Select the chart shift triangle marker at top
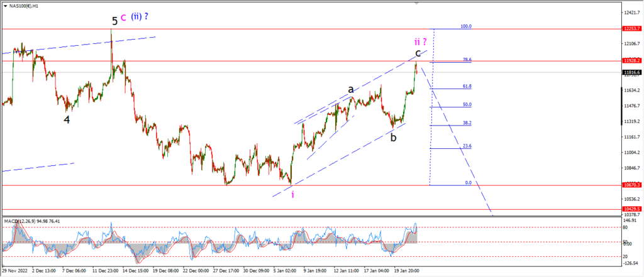644x277 pixels. click(417, 3)
